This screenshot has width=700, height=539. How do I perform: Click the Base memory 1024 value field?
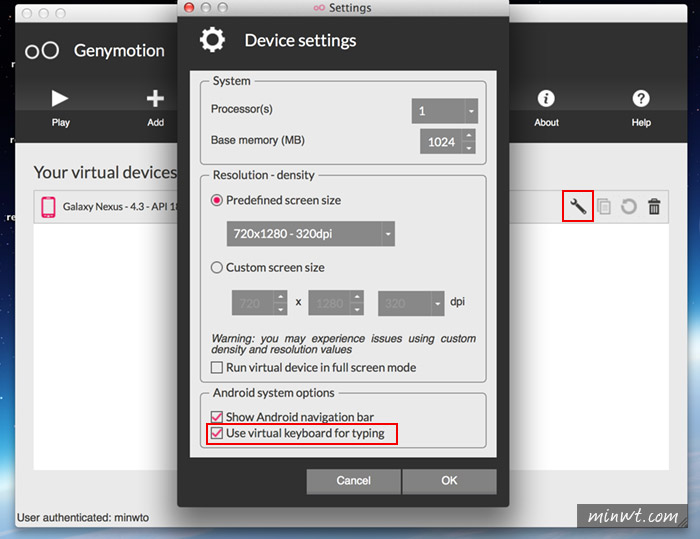pyautogui.click(x=442, y=142)
